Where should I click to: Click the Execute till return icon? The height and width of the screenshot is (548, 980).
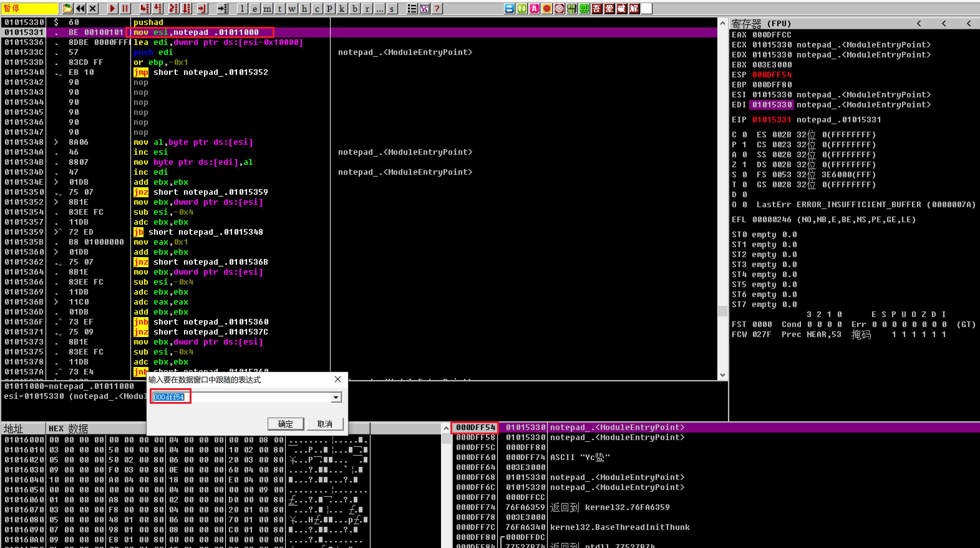coord(202,8)
